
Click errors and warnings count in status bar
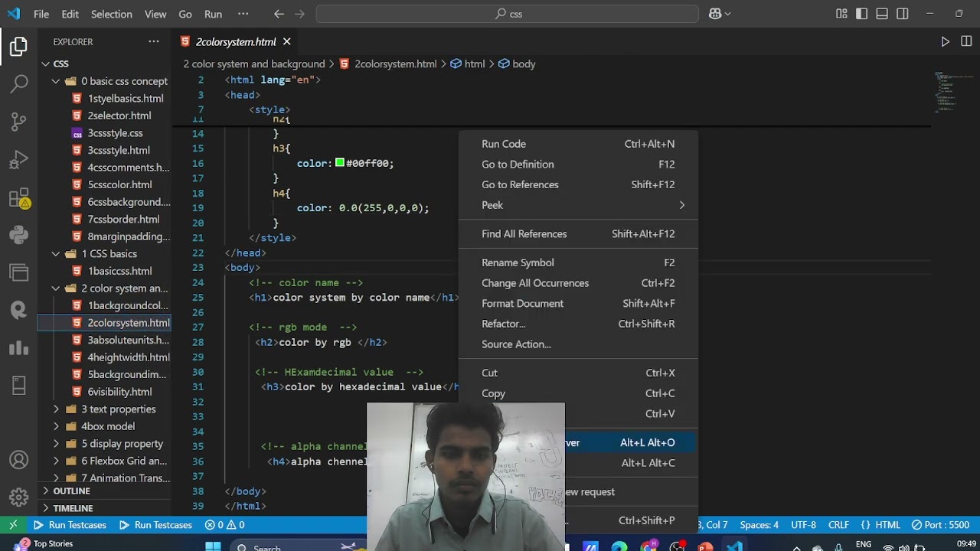coord(224,525)
